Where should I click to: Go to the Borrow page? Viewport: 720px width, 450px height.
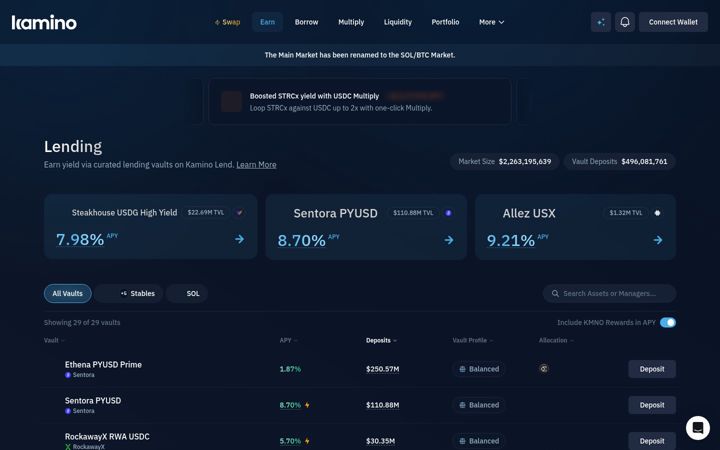click(x=306, y=22)
